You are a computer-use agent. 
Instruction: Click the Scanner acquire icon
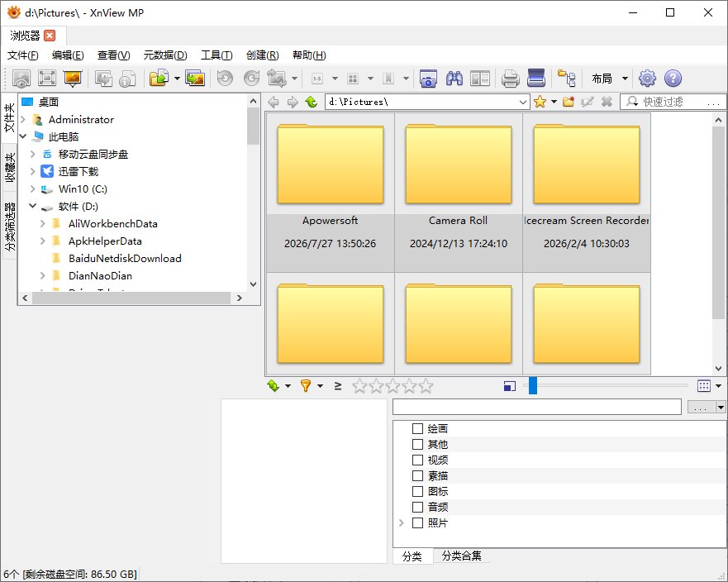[536, 78]
